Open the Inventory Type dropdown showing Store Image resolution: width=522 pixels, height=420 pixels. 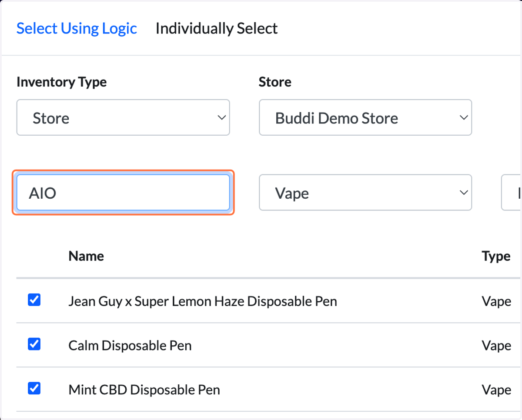pyautogui.click(x=123, y=117)
